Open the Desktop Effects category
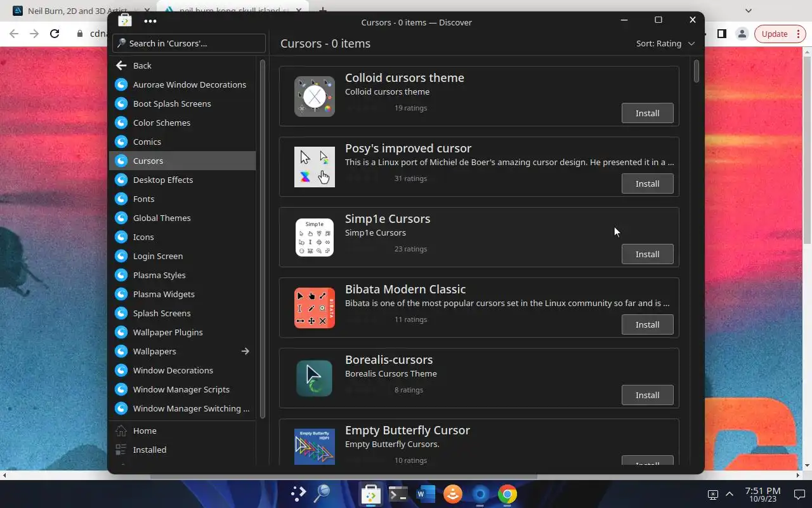Screen dimensions: 812x508 (x=183, y=180)
